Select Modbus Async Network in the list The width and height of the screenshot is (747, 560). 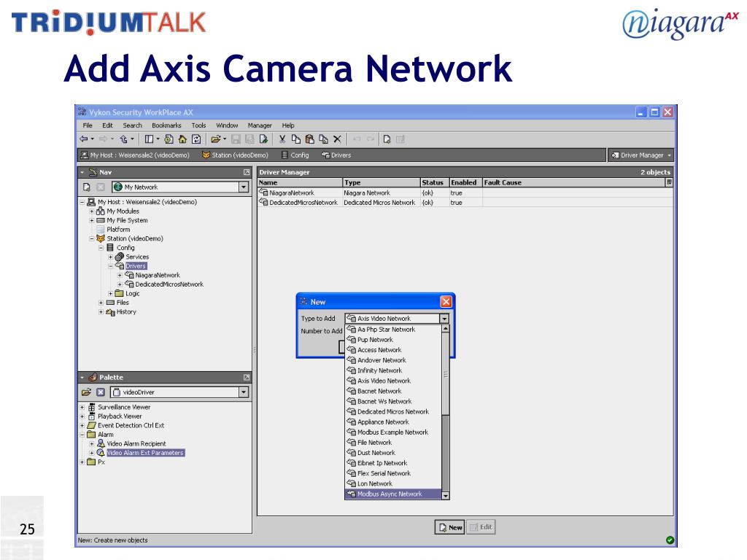(x=393, y=494)
